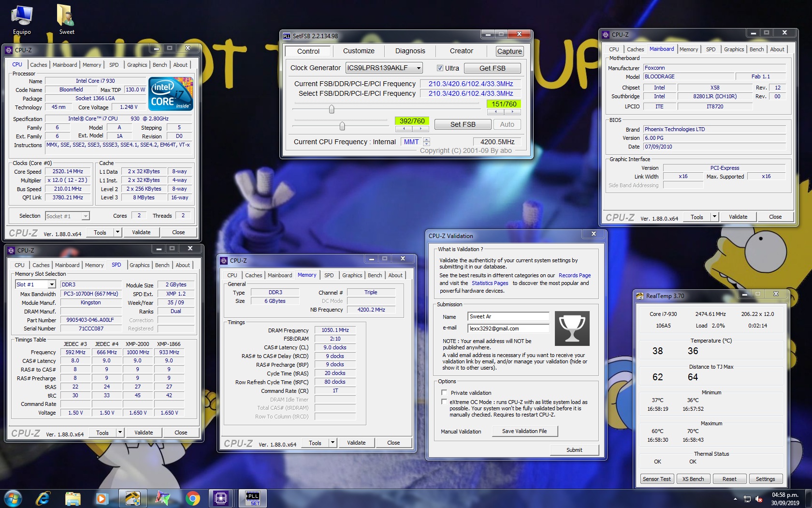This screenshot has height=508, width=812.
Task: Click the upper FSB slider handle in SetFSB
Action: [332, 109]
